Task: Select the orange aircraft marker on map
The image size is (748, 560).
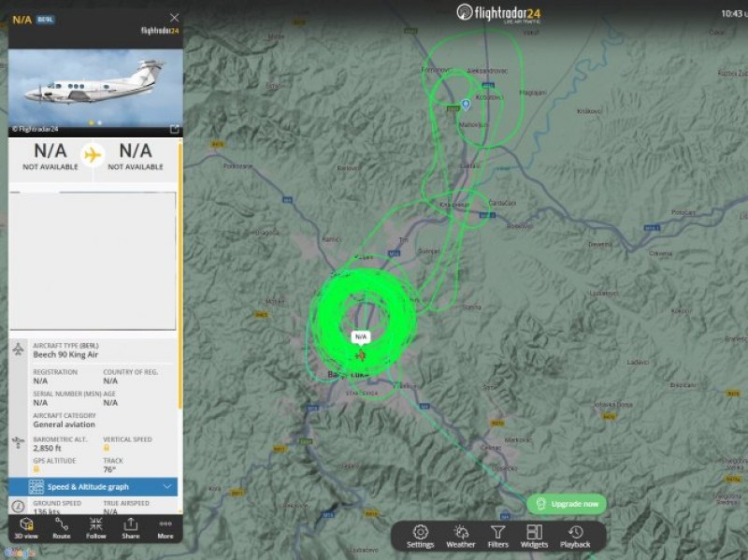Action: (361, 354)
